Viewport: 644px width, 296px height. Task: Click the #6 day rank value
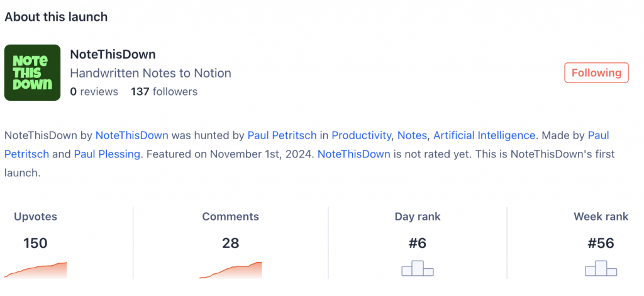tap(418, 243)
